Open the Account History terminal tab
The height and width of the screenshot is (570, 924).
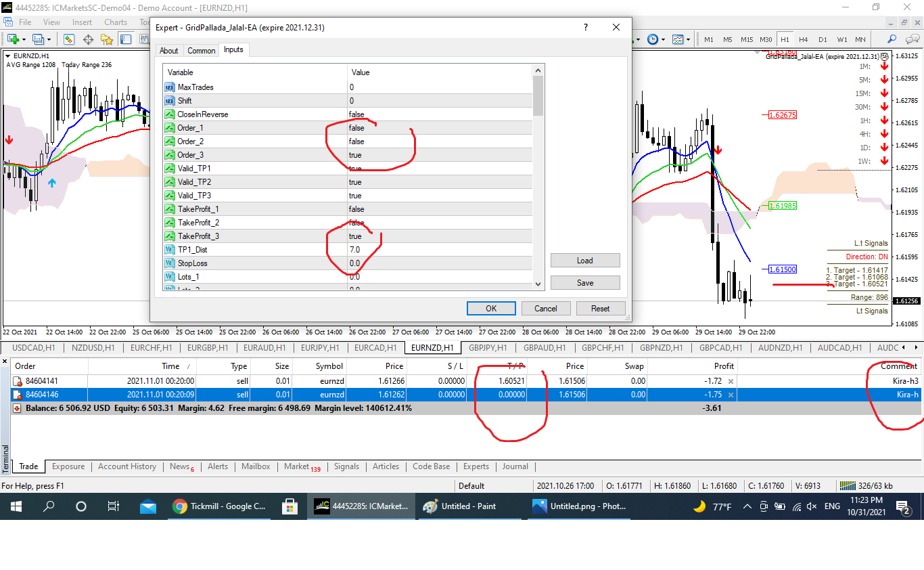(x=126, y=466)
